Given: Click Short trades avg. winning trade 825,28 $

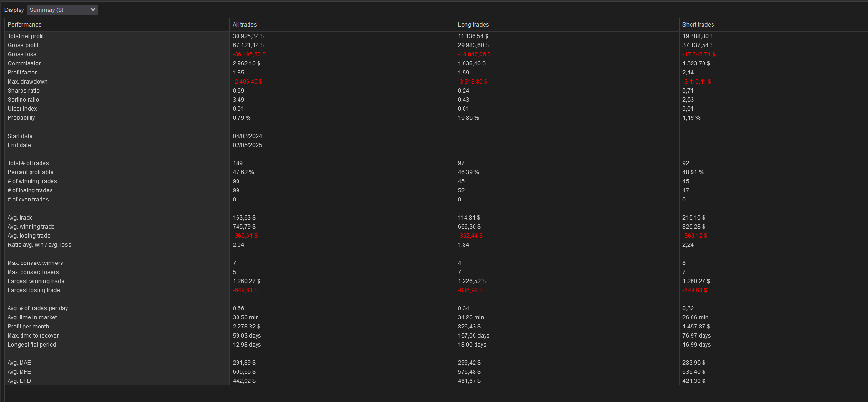Looking at the screenshot, I should point(694,227).
